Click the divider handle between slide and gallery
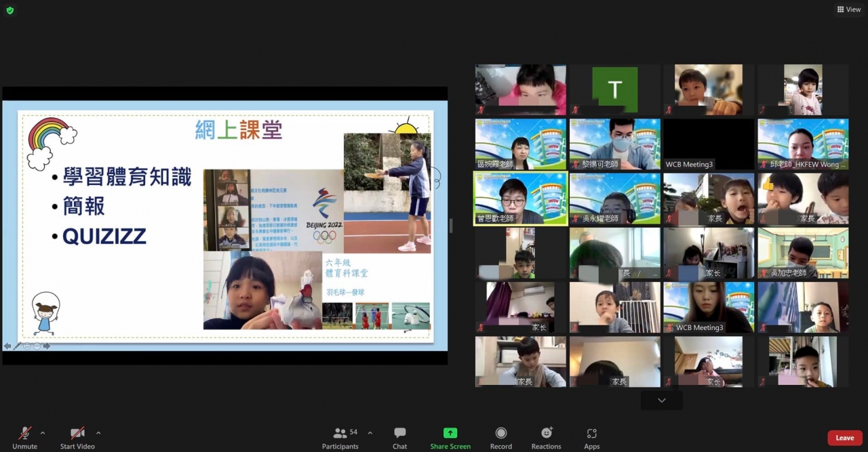This screenshot has width=868, height=452. (451, 226)
